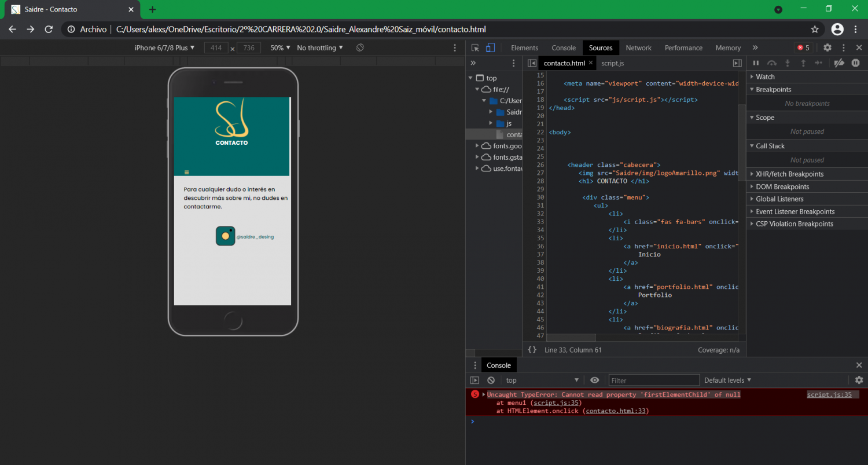The width and height of the screenshot is (868, 465).
Task: Open the navigator pane three-dot menu
Action: [513, 63]
